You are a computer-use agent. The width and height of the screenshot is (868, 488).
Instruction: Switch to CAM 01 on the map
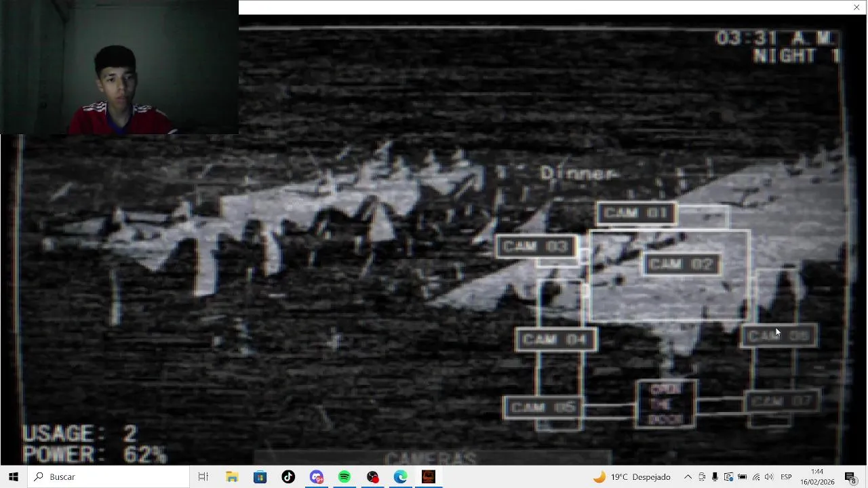[x=636, y=213]
